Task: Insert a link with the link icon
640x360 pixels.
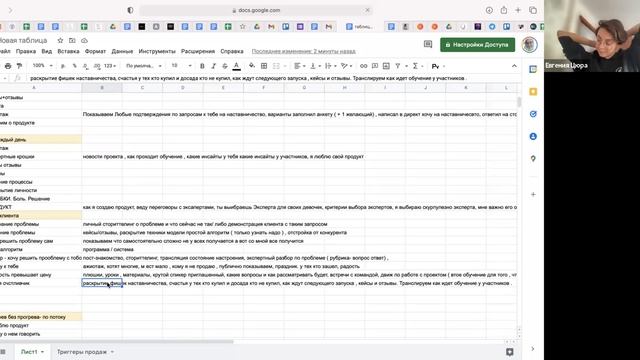Action: 363,66
